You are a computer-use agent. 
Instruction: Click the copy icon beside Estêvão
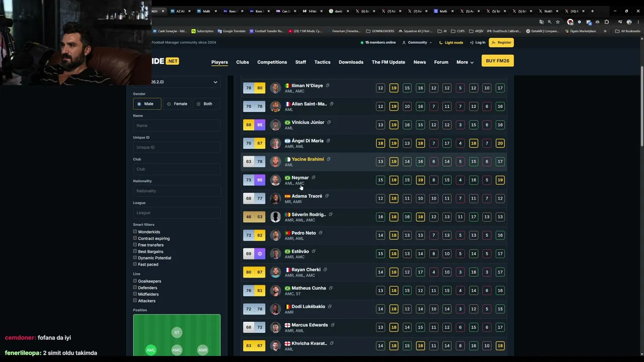[313, 251]
